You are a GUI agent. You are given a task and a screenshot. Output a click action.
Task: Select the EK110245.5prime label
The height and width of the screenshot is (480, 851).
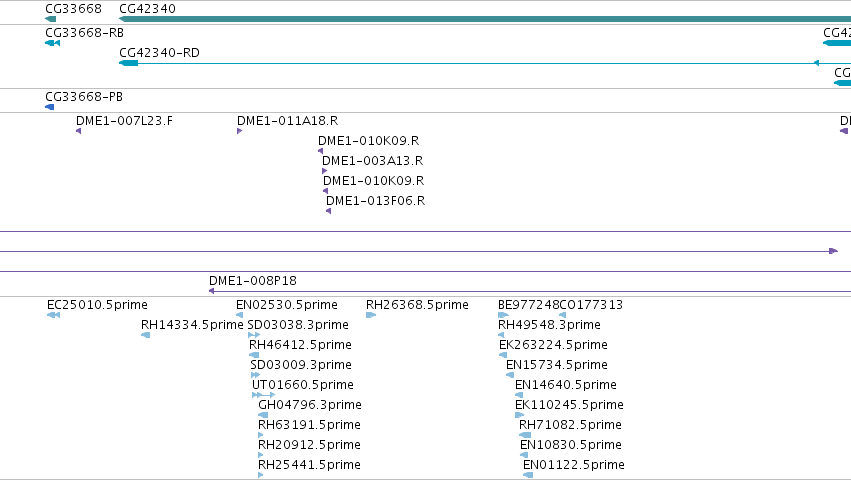pos(569,405)
